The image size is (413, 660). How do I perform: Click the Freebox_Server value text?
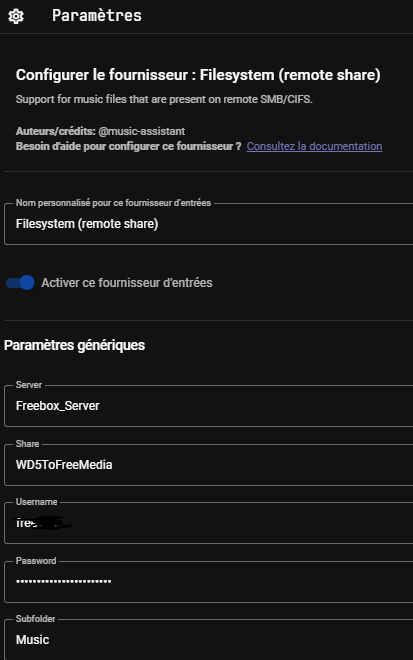point(58,406)
